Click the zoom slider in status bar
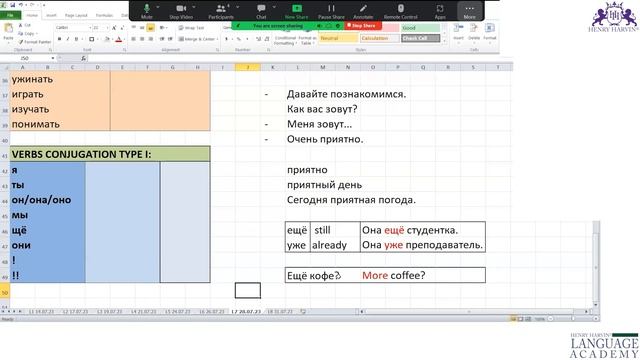640x360 pixels. pos(573,319)
